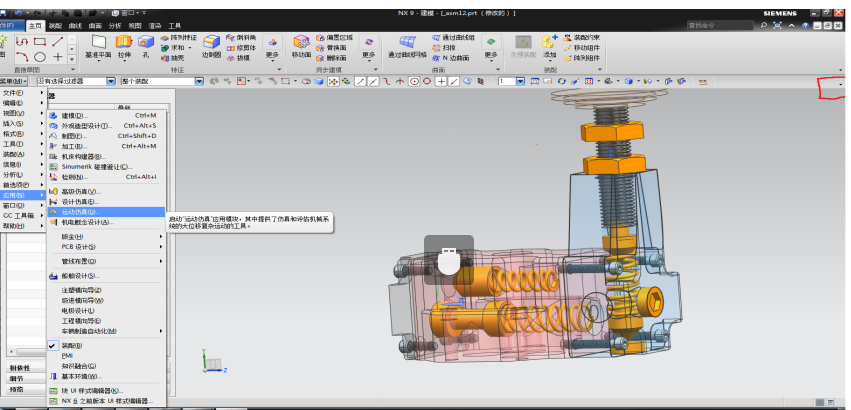The image size is (851, 410).
Task: Choose 加工(R)... manufacturing entry
Action: click(x=106, y=146)
